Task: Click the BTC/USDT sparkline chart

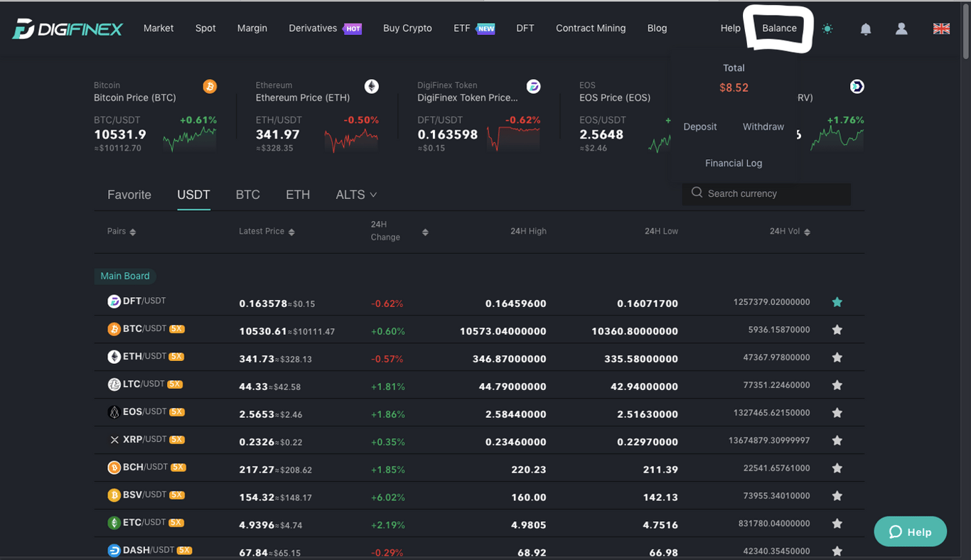Action: [x=190, y=138]
